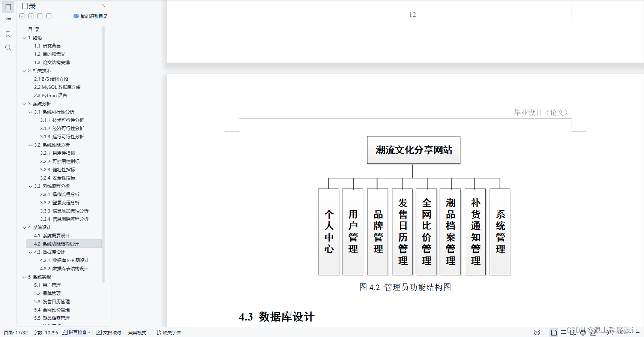Click word count 字数: 10295

point(46,333)
